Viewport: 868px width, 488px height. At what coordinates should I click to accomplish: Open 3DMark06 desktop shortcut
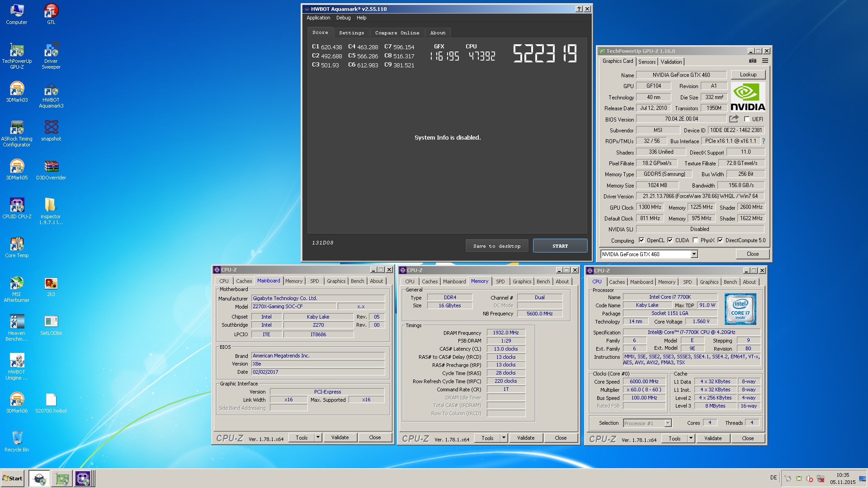17,403
